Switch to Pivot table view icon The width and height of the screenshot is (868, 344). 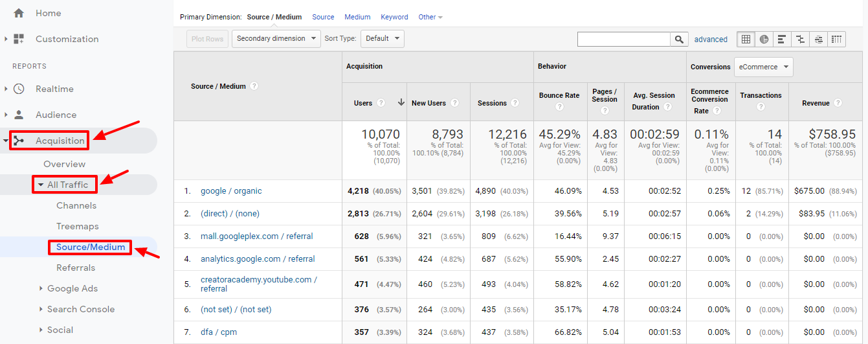click(837, 39)
